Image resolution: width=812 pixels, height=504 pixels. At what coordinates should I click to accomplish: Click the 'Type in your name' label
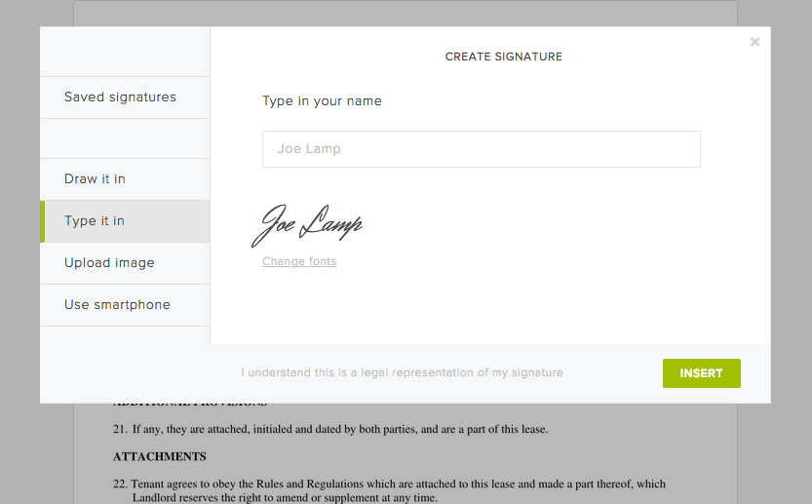tap(322, 101)
